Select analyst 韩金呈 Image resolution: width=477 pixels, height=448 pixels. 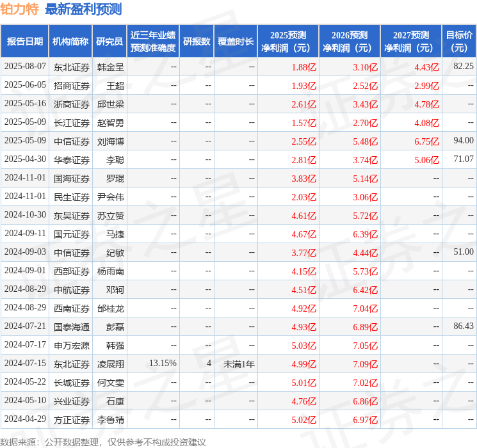(110, 67)
